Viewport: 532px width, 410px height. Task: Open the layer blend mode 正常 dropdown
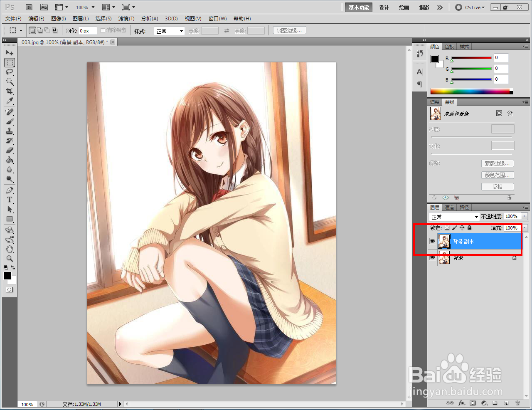point(454,217)
